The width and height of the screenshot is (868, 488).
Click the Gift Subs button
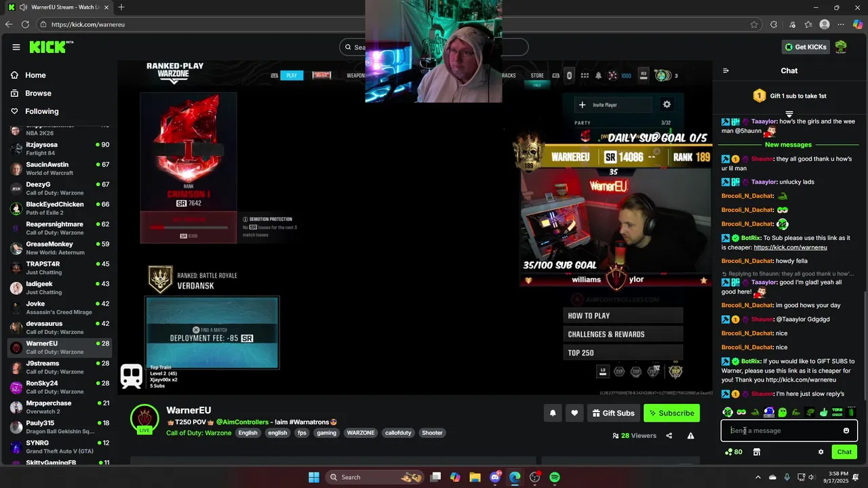613,413
